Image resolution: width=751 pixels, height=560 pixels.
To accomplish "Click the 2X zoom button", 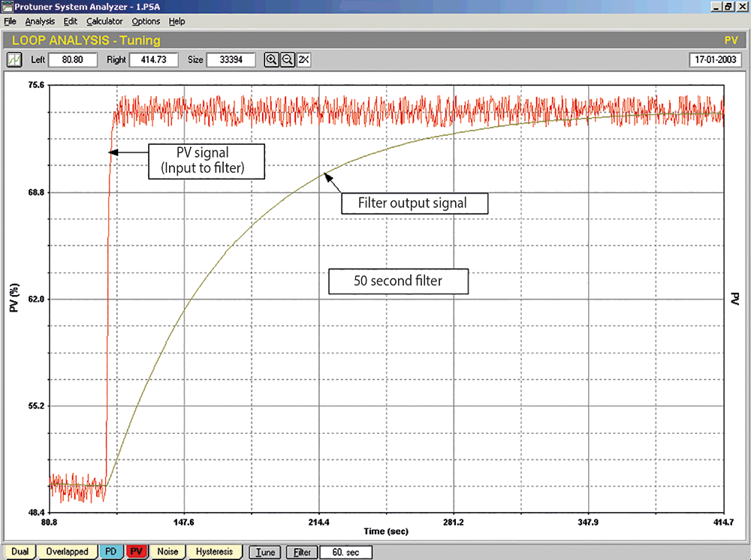I will [303, 60].
